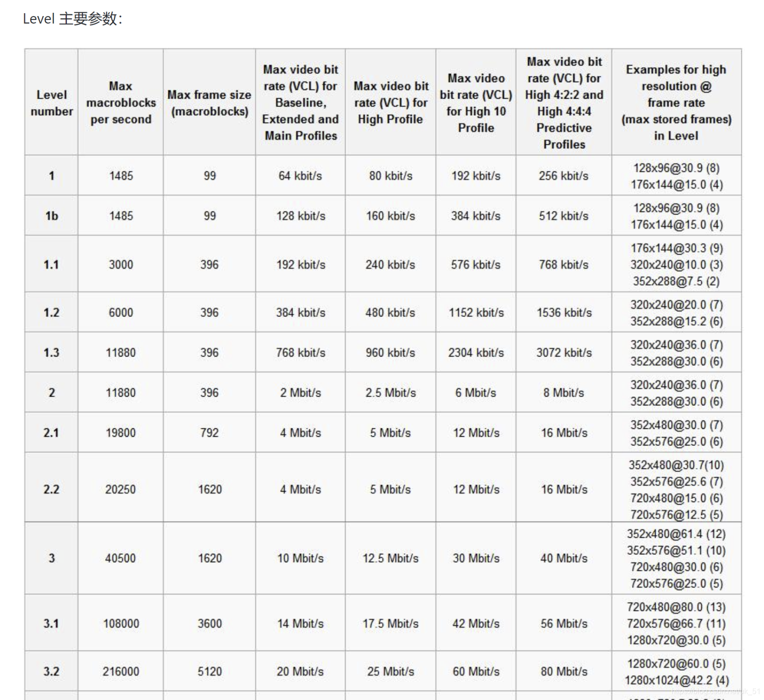The image size is (764, 700).
Task: Click the 'Max macroblocks per second' header
Action: point(121,102)
